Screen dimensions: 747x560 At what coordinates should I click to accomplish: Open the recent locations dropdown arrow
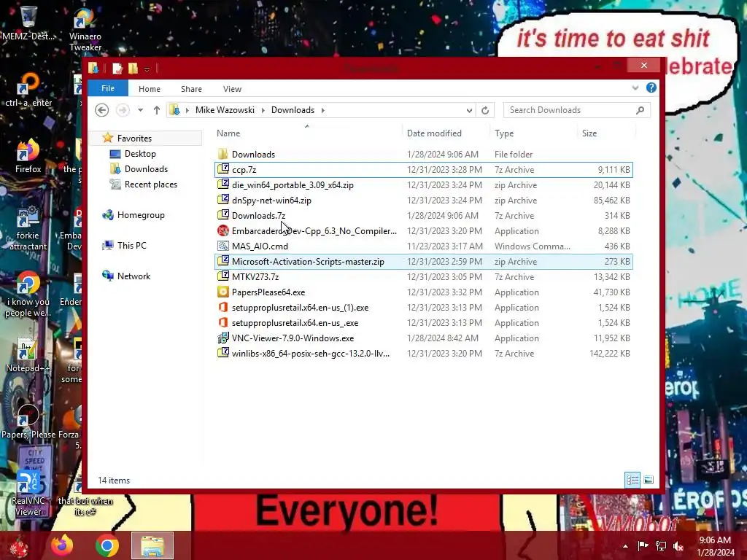point(140,110)
